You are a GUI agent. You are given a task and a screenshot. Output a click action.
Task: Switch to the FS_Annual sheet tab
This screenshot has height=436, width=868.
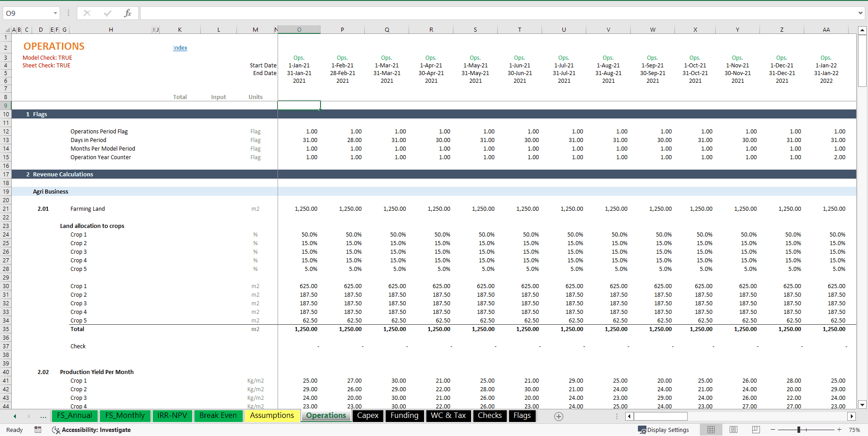coord(74,416)
